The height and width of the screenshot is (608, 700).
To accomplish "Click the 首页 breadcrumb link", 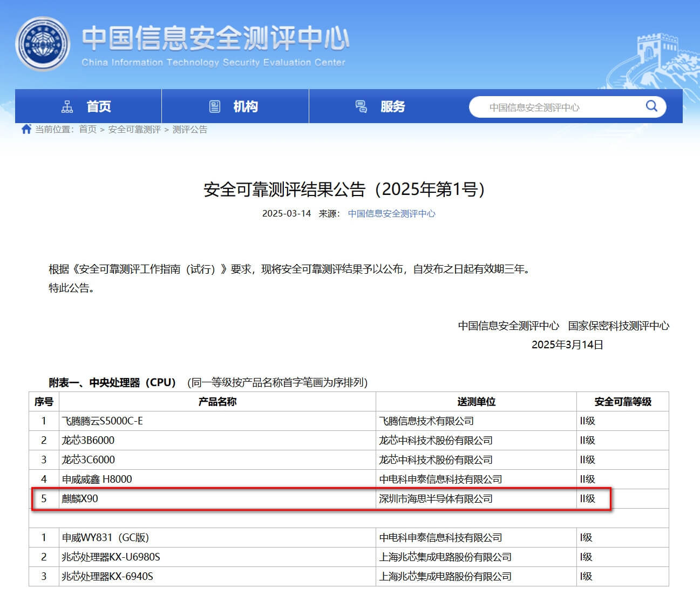I will (87, 130).
